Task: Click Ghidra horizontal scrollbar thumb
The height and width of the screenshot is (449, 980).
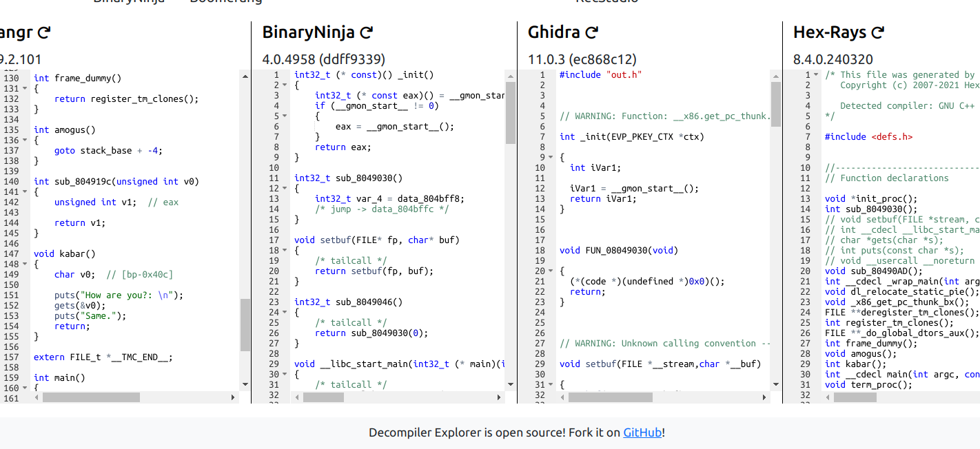Action: tap(611, 397)
